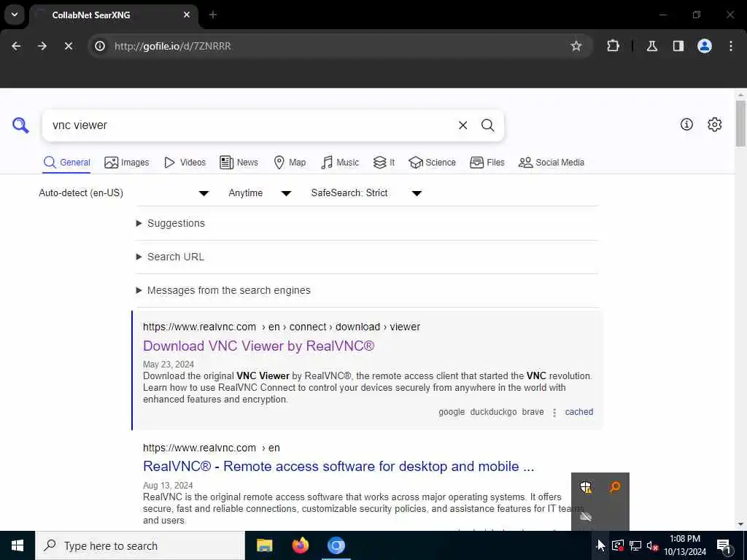The image size is (747, 560).
Task: Open the Windows Start menu
Action: tap(18, 545)
